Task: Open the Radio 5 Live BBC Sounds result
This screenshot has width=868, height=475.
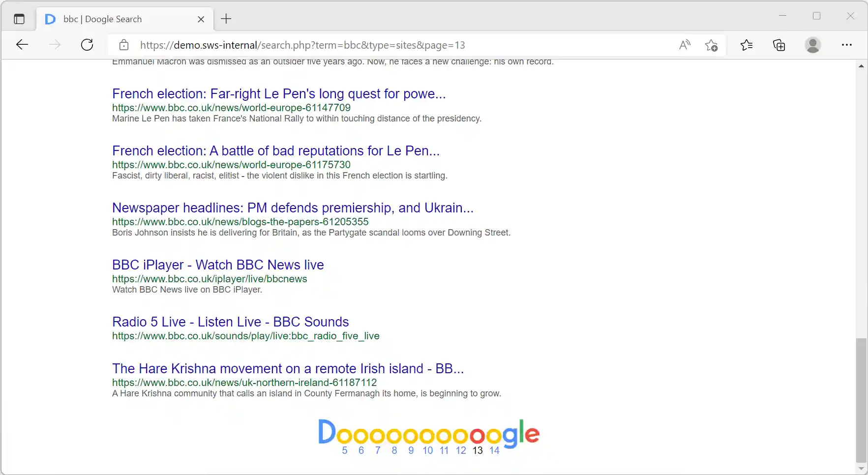Action: (x=230, y=322)
